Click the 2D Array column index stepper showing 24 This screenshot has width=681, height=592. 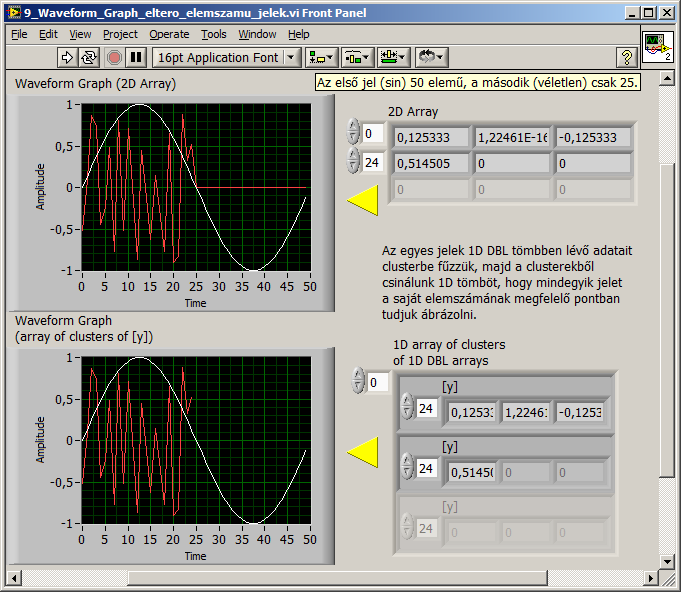point(353,160)
